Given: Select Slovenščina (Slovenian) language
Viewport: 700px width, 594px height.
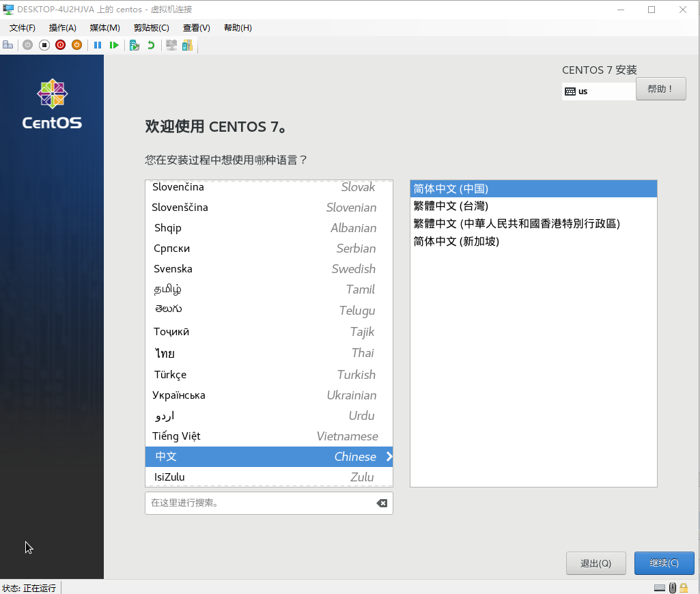Looking at the screenshot, I should pos(269,208).
